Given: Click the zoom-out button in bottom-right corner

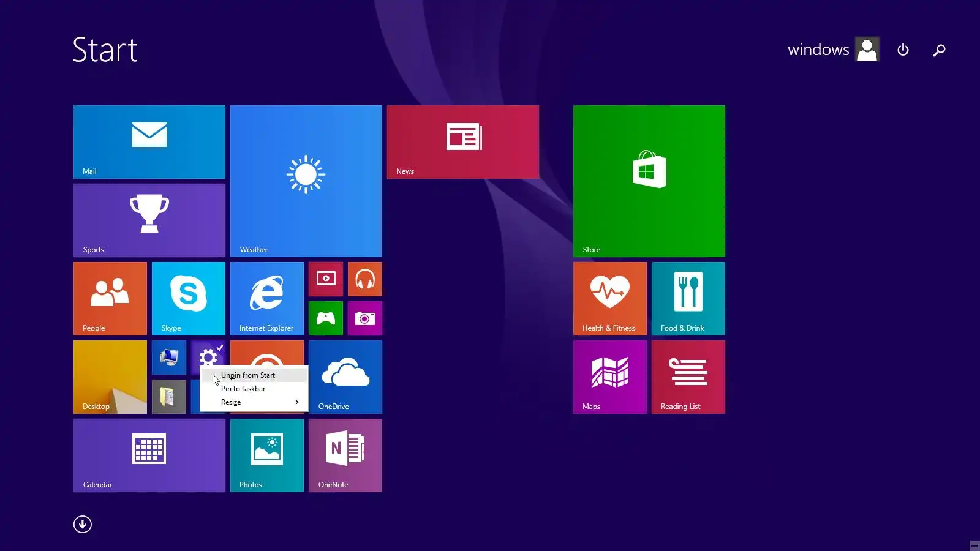Looking at the screenshot, I should tap(974, 545).
